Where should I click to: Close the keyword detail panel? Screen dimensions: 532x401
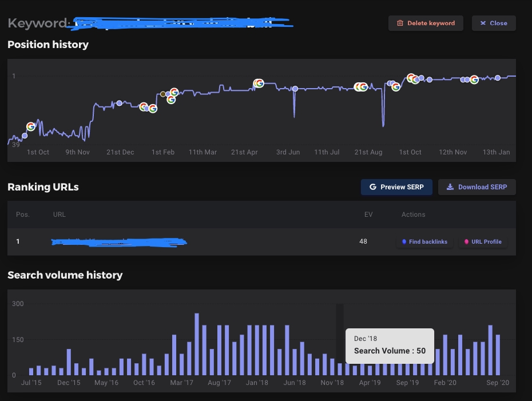coord(494,23)
